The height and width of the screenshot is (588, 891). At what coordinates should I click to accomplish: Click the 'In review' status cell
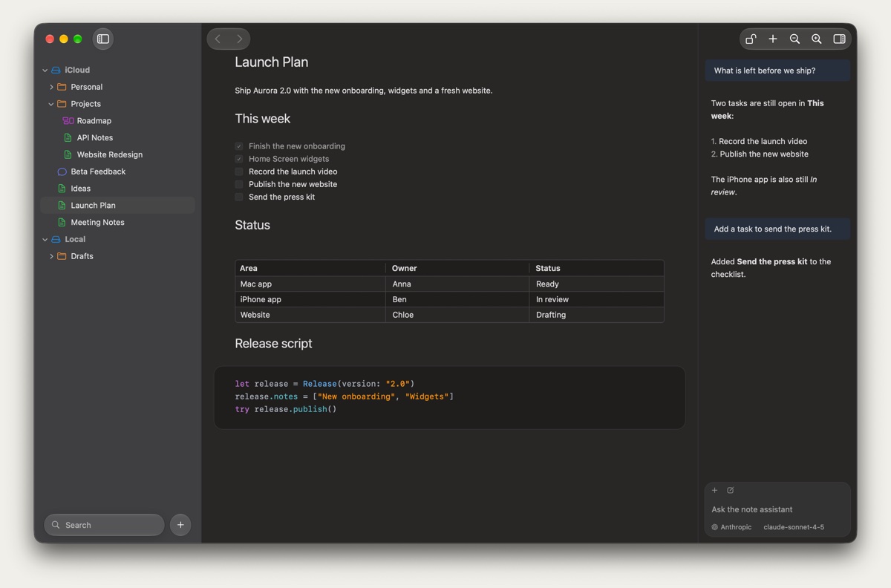pos(597,299)
